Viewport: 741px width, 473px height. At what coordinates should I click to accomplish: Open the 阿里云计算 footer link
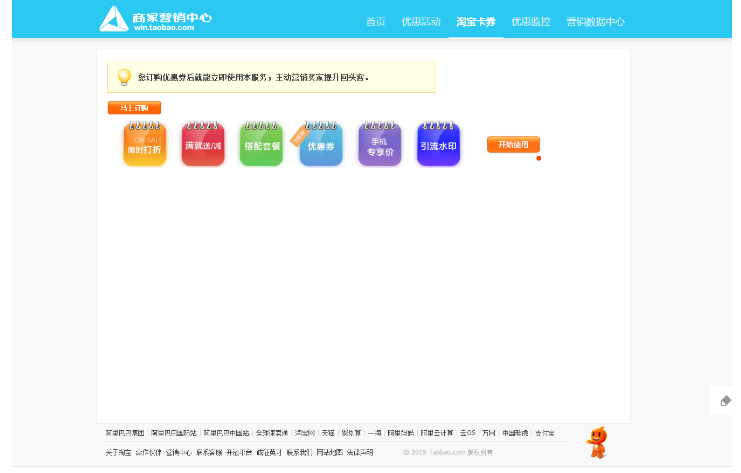click(x=437, y=433)
